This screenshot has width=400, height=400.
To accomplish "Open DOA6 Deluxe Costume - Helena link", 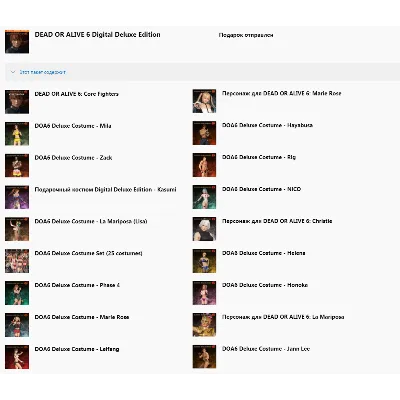I will [264, 253].
